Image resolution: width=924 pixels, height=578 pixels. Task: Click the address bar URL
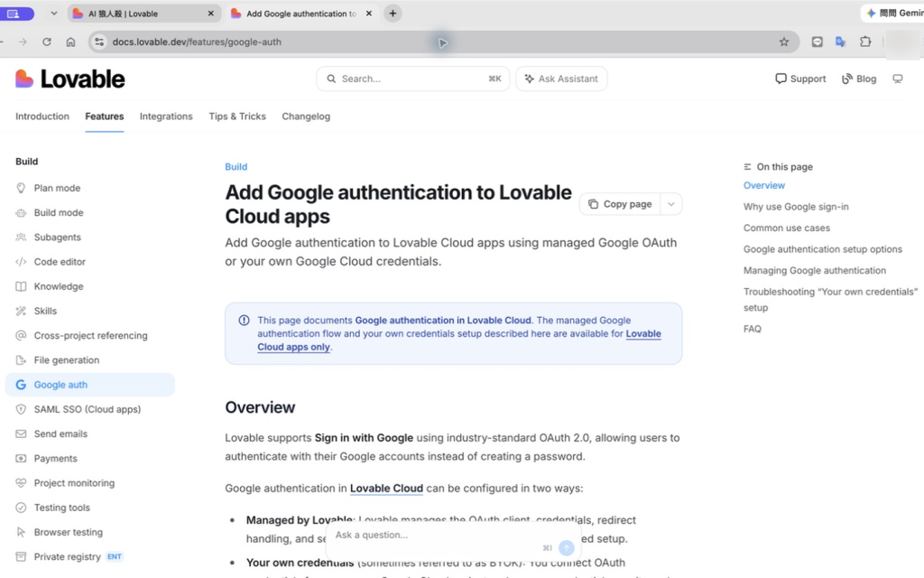pyautogui.click(x=197, y=42)
